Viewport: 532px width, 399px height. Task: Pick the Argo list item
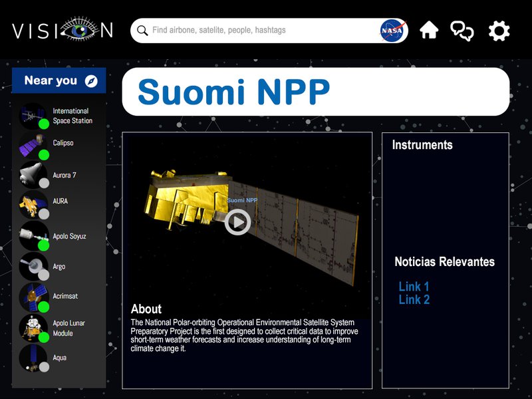coord(33,266)
